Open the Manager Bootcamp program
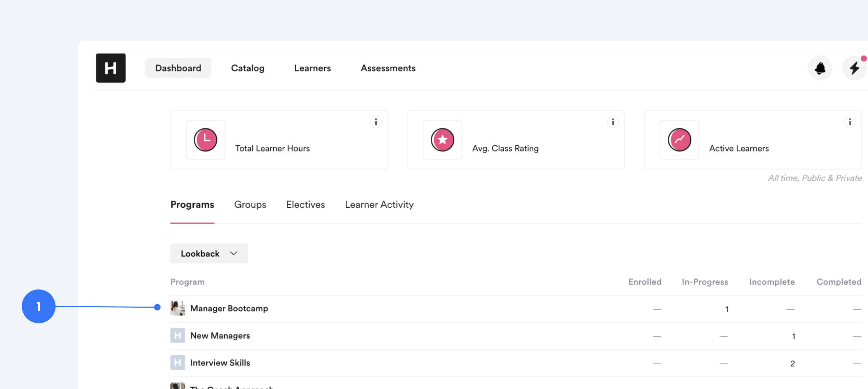868x389 pixels. (229, 308)
